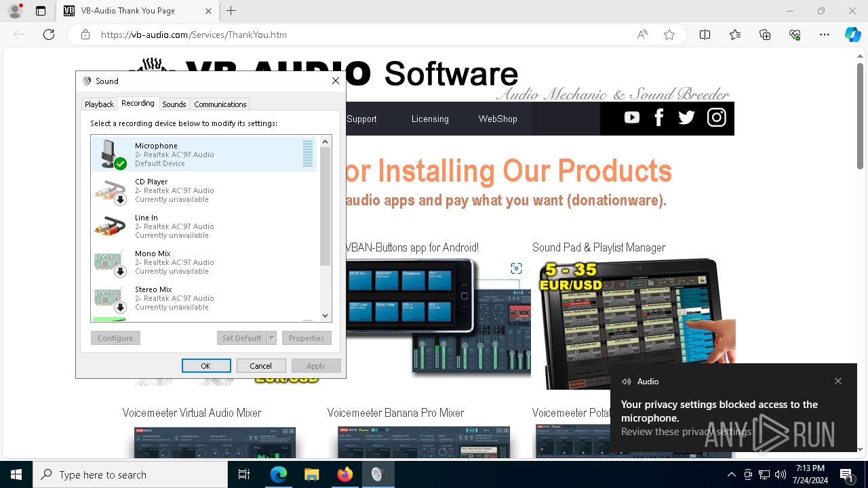Click device list scroll up arrow

[x=325, y=142]
